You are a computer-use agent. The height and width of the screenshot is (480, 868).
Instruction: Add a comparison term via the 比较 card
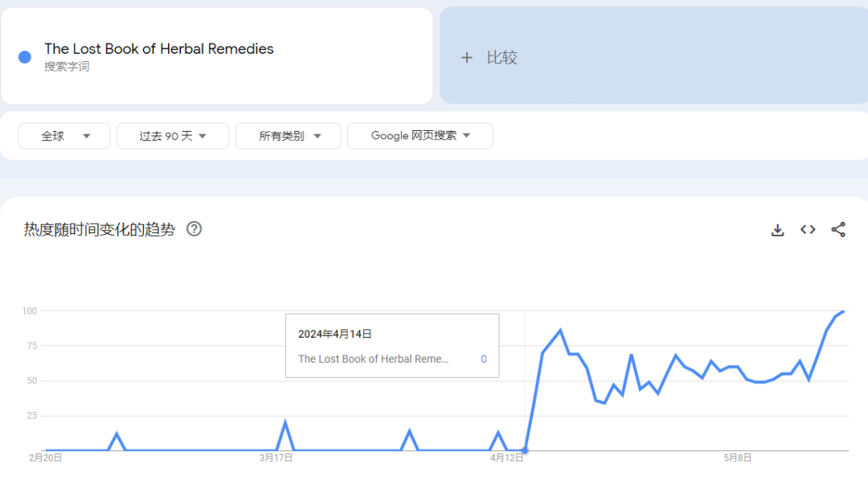pos(653,55)
